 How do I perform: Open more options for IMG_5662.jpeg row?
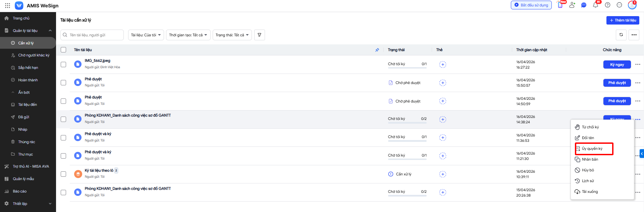638,65
